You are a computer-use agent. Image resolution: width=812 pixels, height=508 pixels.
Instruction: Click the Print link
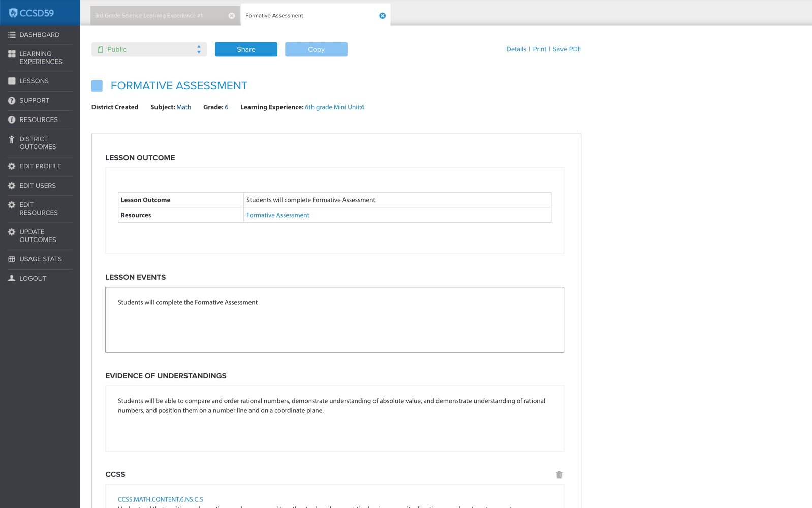[540, 49]
